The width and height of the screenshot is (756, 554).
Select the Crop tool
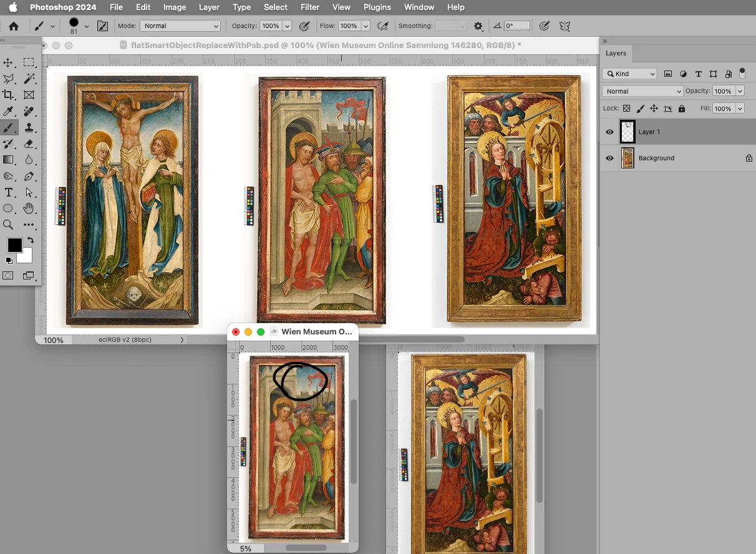[9, 95]
